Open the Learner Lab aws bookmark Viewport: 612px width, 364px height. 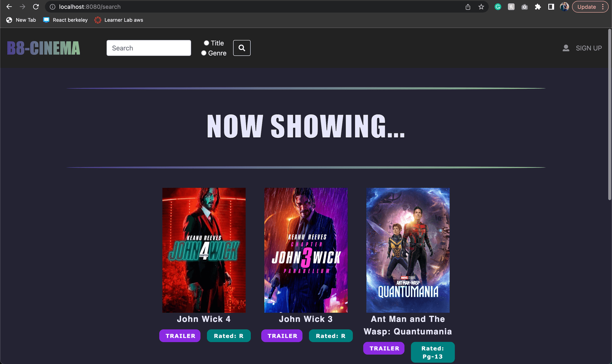pos(119,20)
